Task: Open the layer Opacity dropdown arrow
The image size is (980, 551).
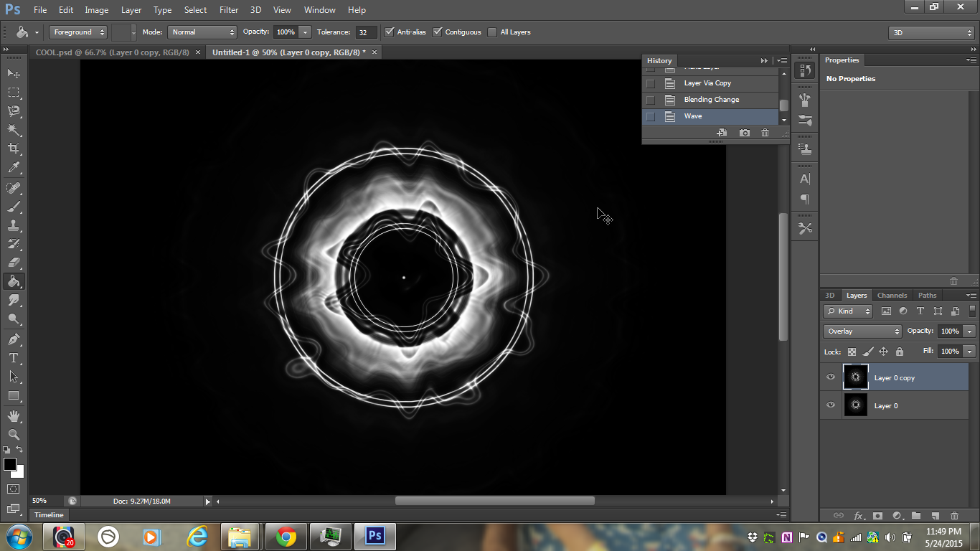Action: (x=970, y=331)
